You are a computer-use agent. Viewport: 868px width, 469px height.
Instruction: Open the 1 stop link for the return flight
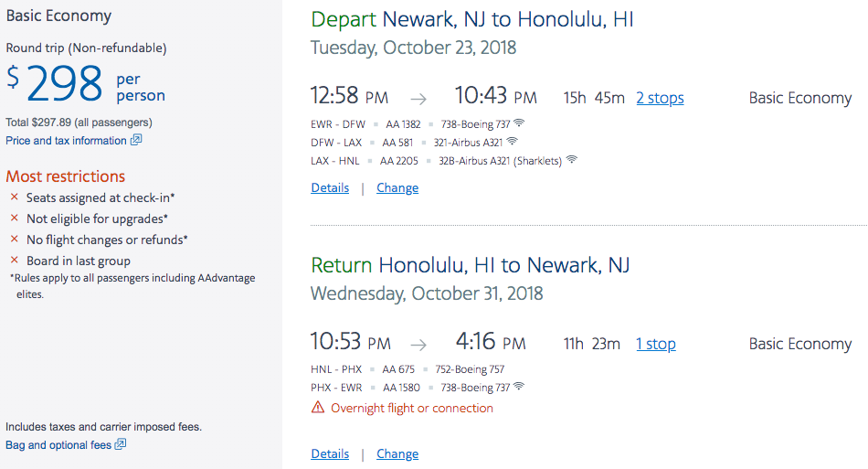[x=656, y=345]
